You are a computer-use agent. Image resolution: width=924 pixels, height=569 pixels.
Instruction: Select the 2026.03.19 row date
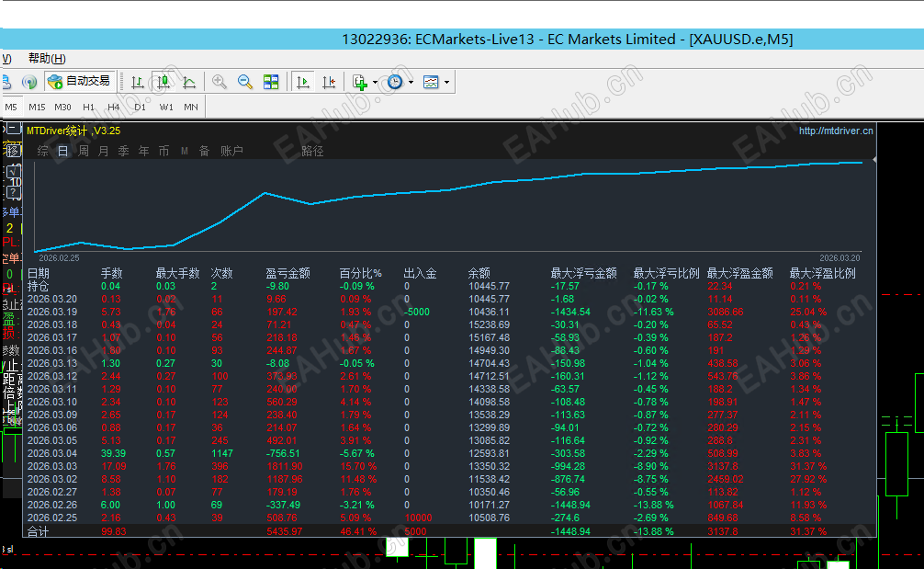51,312
